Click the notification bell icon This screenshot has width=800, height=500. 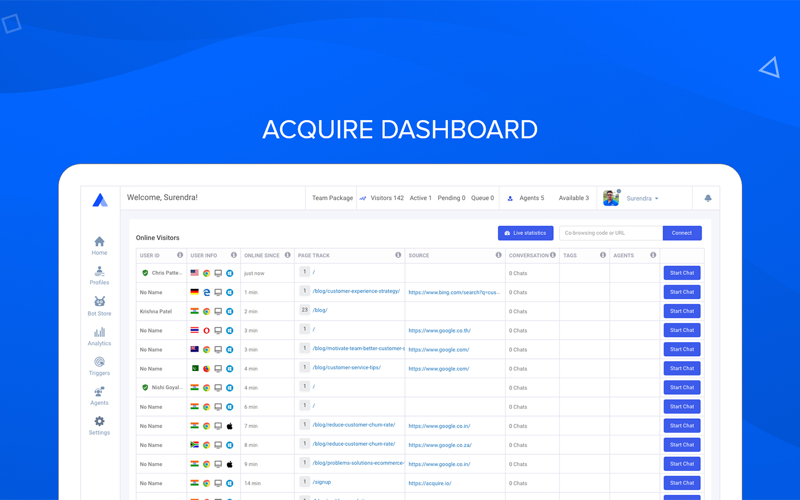[708, 198]
